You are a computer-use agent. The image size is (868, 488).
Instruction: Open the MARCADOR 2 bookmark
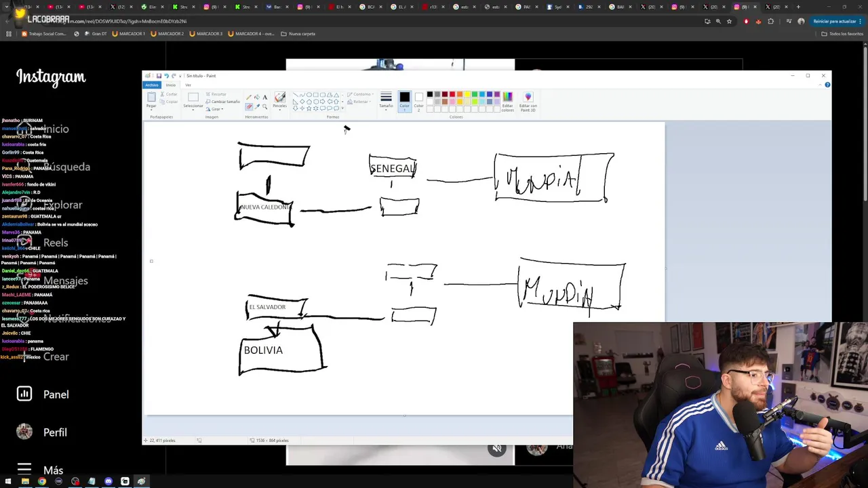point(167,33)
